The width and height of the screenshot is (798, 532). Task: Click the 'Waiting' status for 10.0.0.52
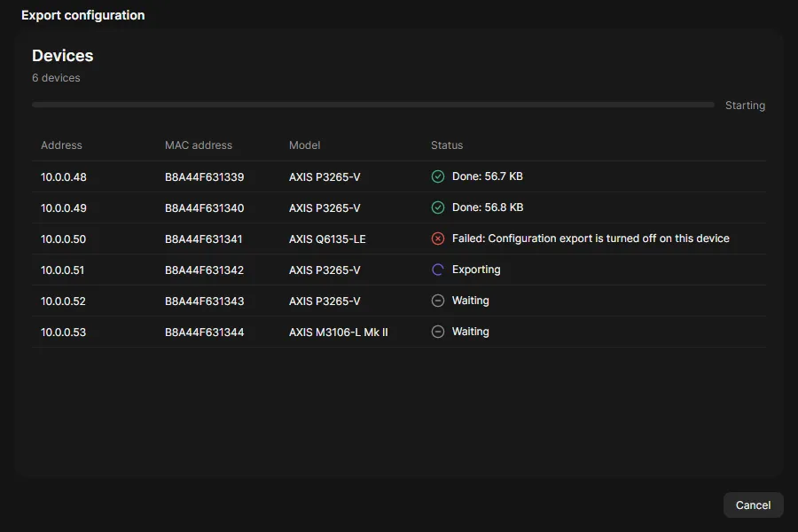(x=471, y=301)
